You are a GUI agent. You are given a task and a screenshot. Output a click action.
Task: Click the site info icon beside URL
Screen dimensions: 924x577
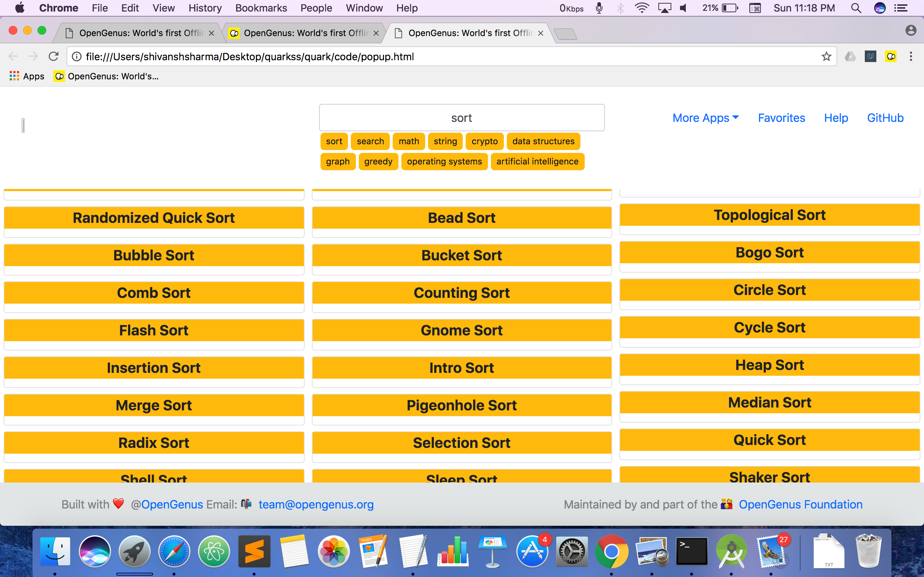77,57
